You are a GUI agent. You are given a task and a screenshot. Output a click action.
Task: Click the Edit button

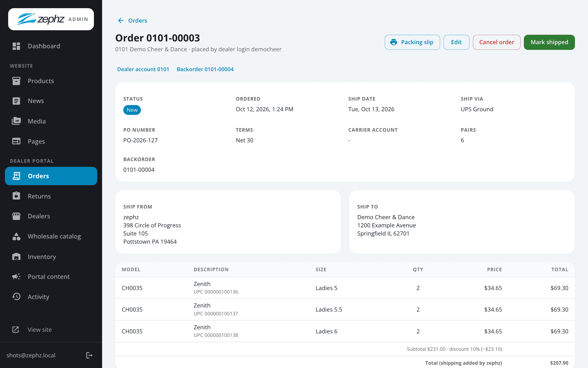(456, 42)
